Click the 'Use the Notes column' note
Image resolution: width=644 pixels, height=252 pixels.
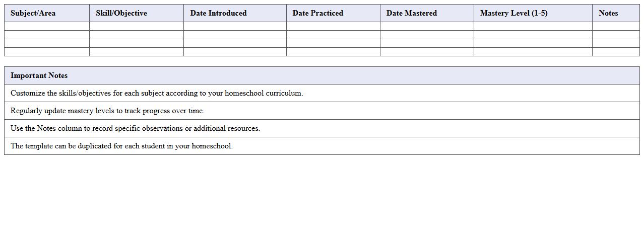pyautogui.click(x=135, y=128)
